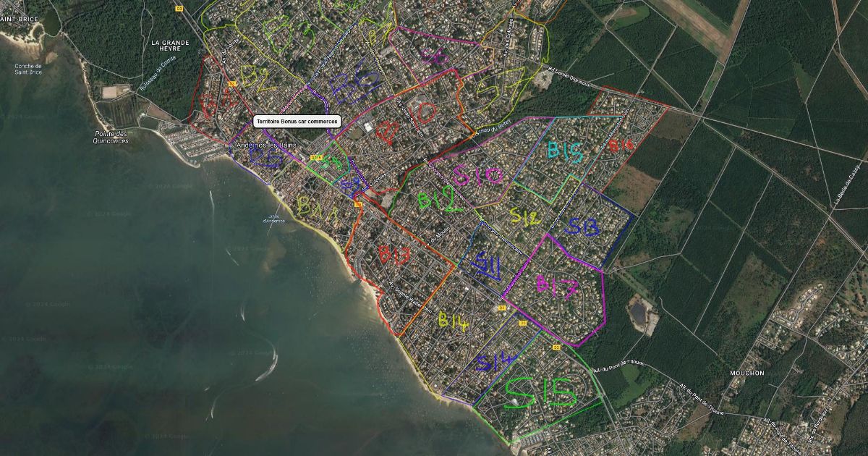Image resolution: width=868 pixels, height=456 pixels.
Task: Select the cyan B15 territory label
Action: (x=565, y=151)
